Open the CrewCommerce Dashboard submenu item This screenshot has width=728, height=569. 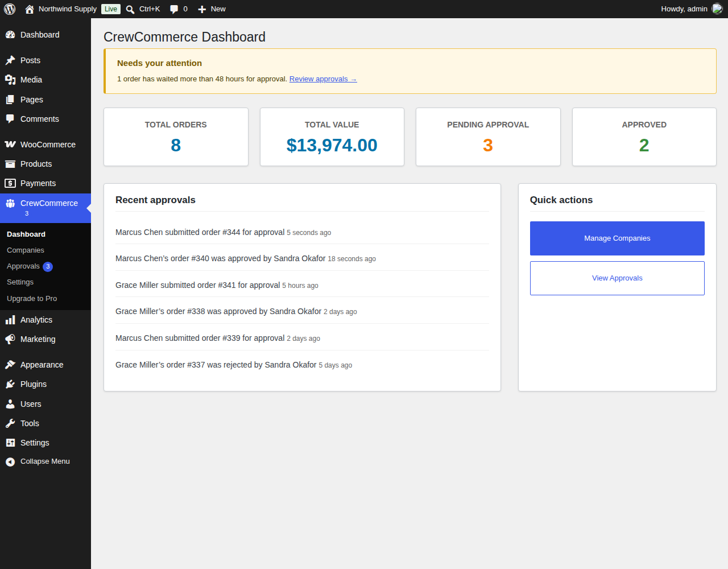26,234
